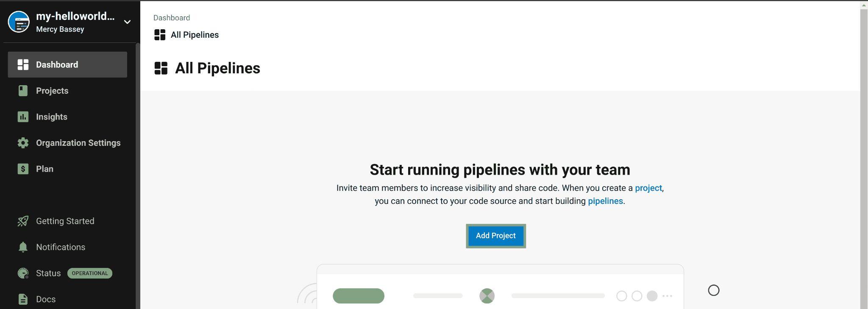Expand the organization switcher chevron

(127, 22)
